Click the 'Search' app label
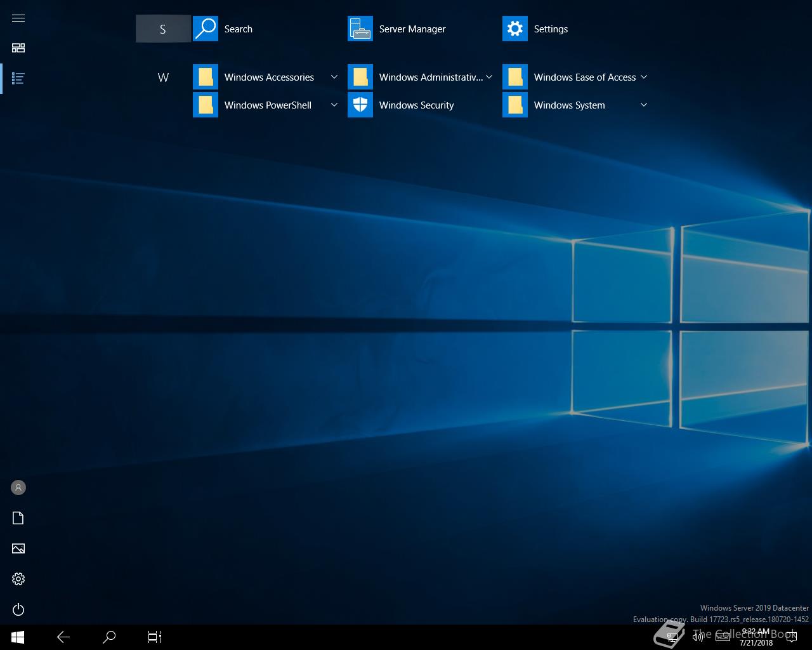Screen dimensions: 812x650 (239, 29)
